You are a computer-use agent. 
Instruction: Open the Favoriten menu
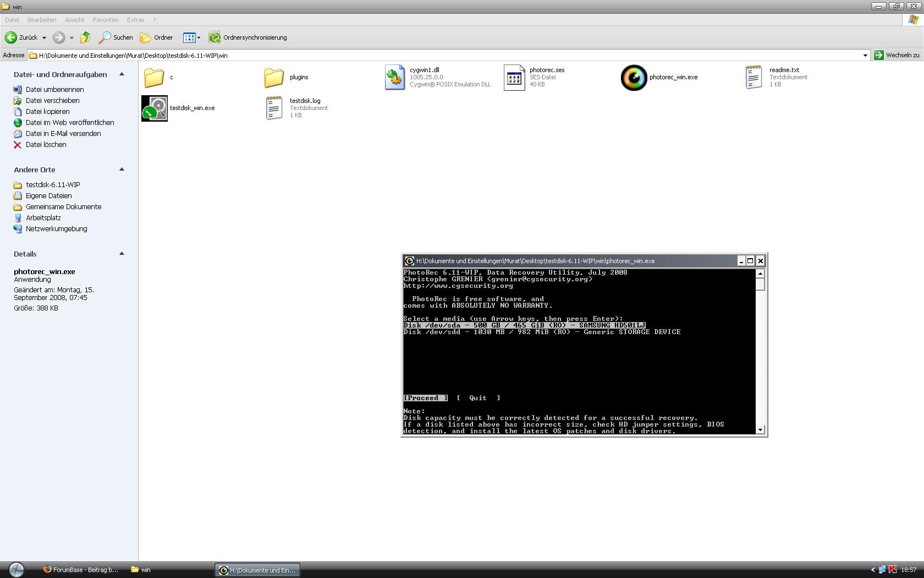[106, 20]
